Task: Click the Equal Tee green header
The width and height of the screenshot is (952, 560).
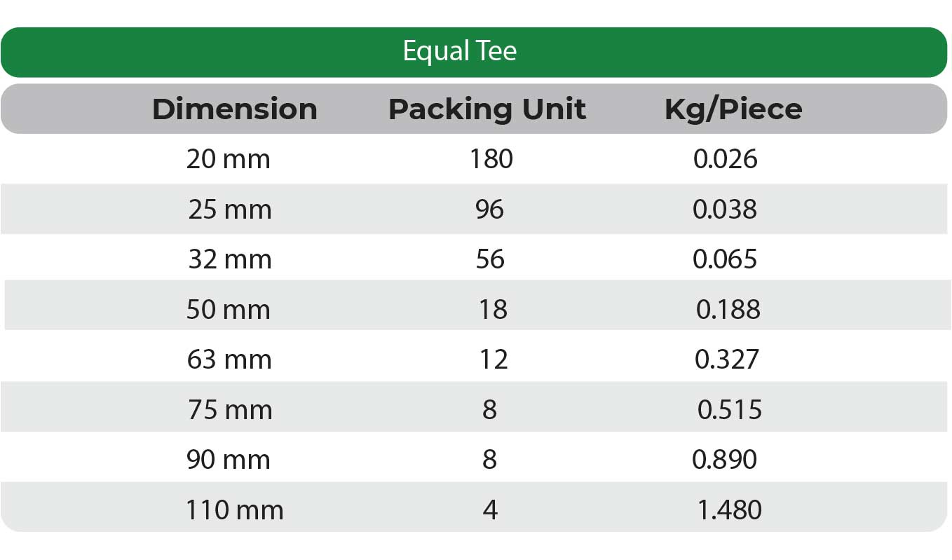Action: 460,51
